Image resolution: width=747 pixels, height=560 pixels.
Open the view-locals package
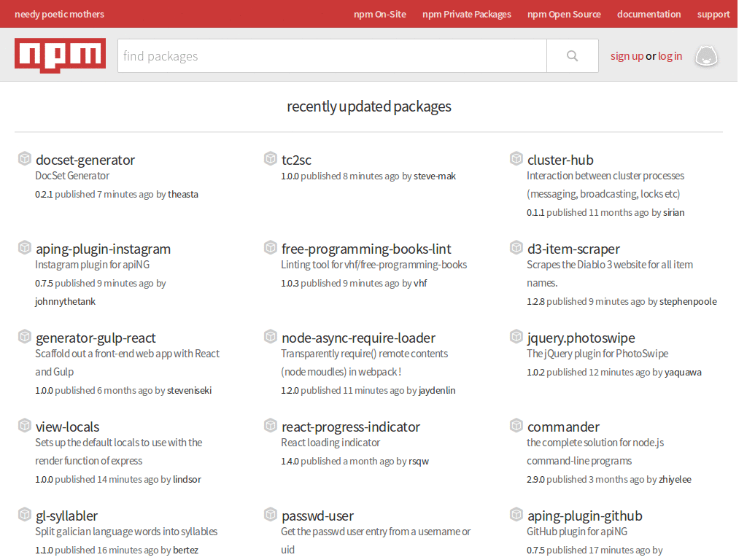pyautogui.click(x=68, y=427)
